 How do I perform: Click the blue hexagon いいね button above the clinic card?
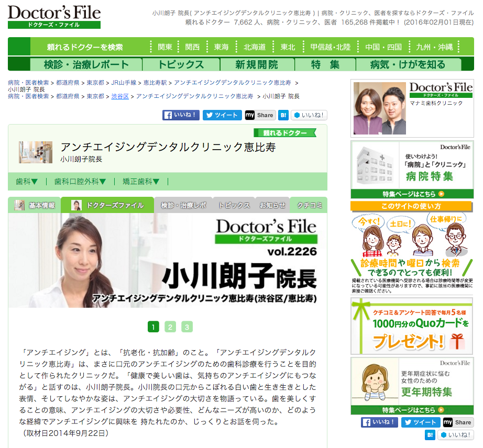(x=309, y=115)
